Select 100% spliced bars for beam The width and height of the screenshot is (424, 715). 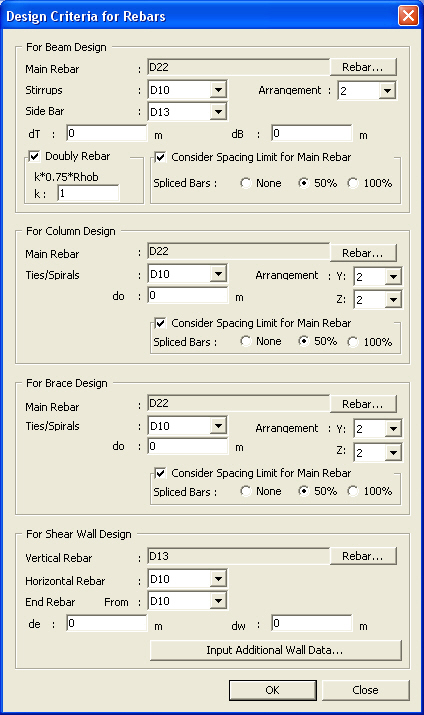[x=353, y=183]
